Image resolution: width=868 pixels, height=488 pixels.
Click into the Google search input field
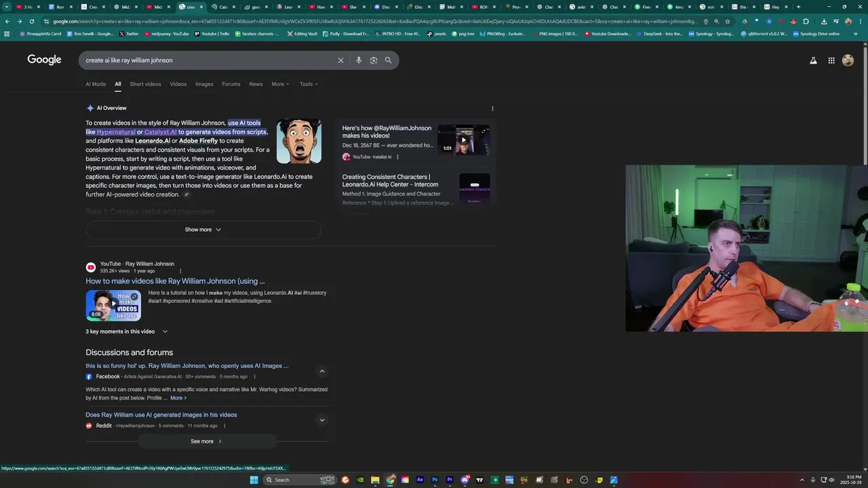click(210, 60)
